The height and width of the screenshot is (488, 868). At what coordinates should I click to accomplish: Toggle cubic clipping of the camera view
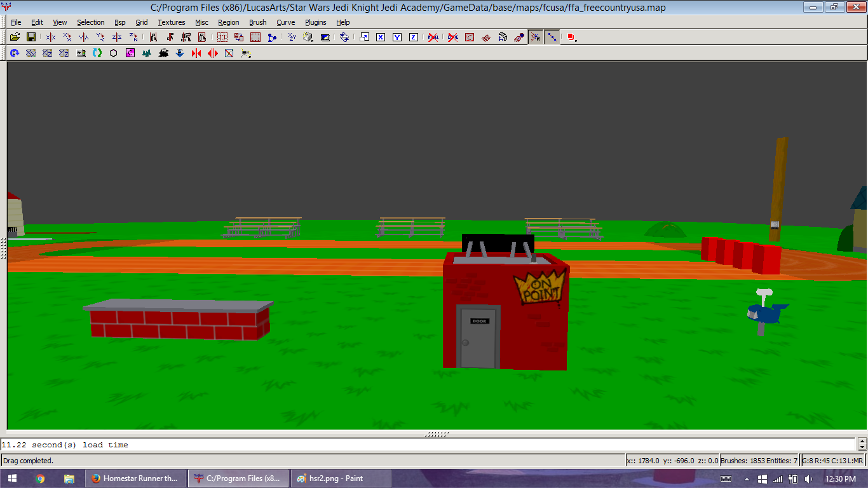point(325,37)
